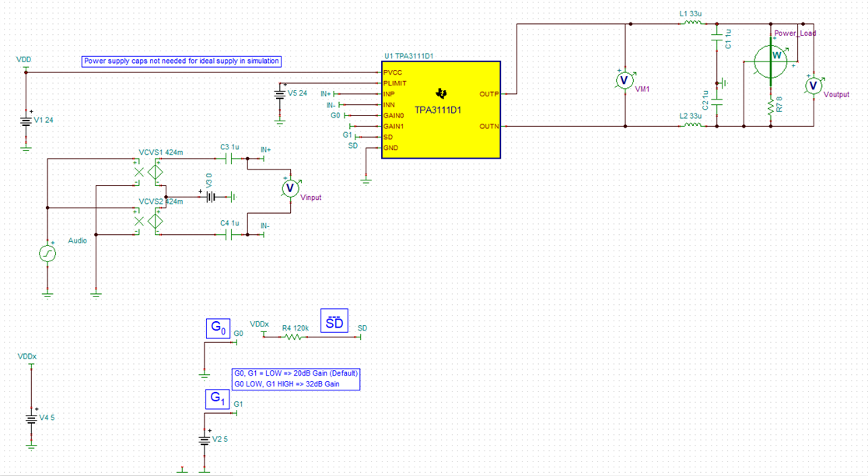The height and width of the screenshot is (476, 868).
Task: Select the V4 5 battery symbol
Action: 32,418
